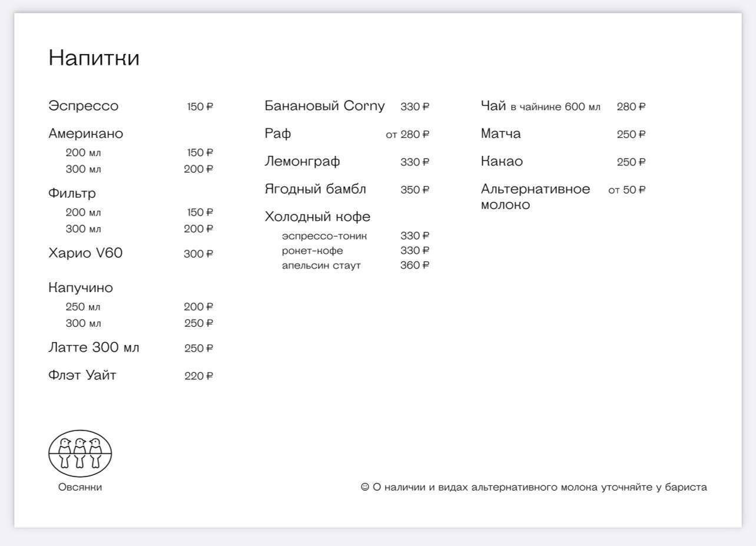Select the Напитки heading
The width and height of the screenshot is (756, 546).
coord(94,58)
